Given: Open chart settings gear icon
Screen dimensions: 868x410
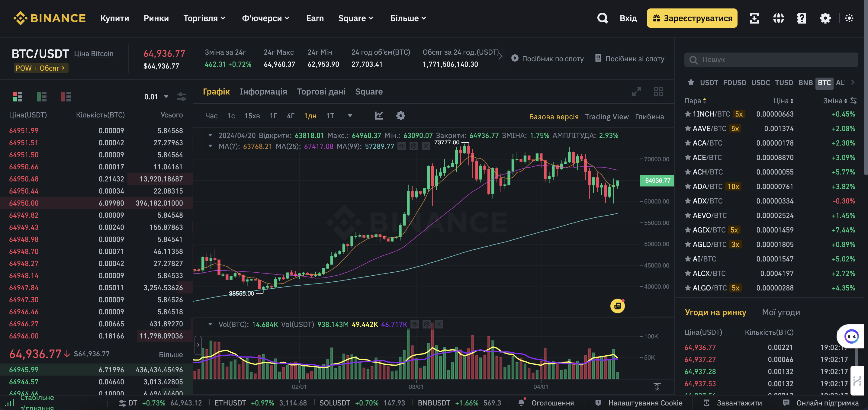Looking at the screenshot, I should click(400, 116).
